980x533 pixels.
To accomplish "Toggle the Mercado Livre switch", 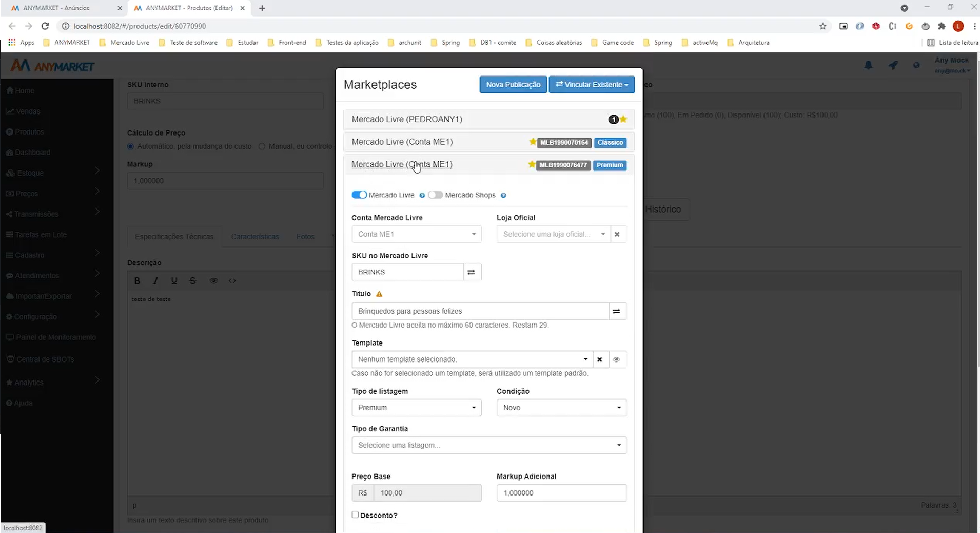I will (359, 195).
